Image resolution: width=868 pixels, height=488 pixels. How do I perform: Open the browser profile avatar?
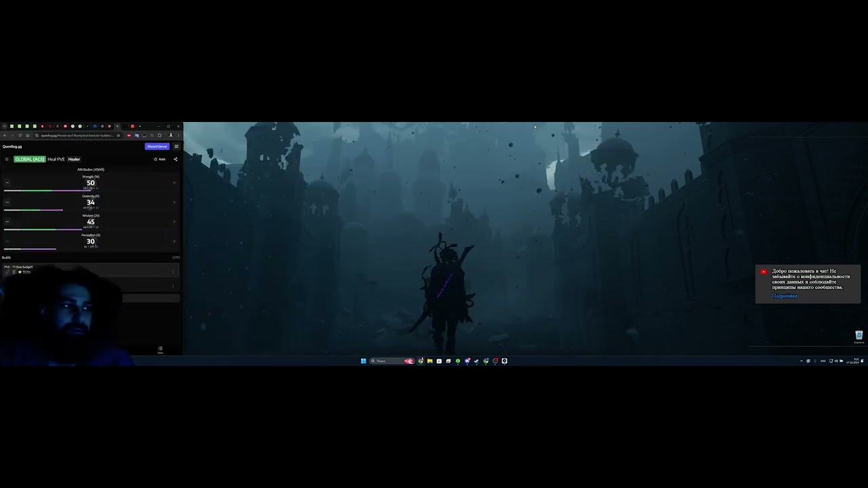pos(171,136)
